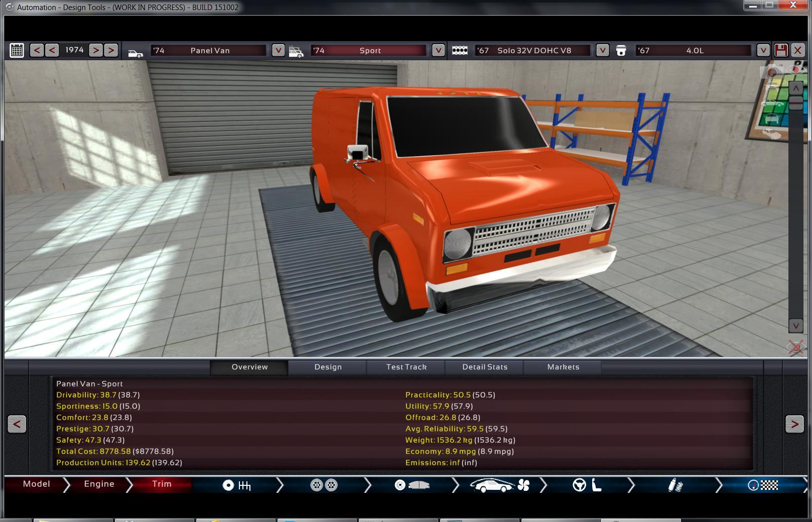This screenshot has height=522, width=812.
Task: Open the wheels and tires step
Action: 324,485
